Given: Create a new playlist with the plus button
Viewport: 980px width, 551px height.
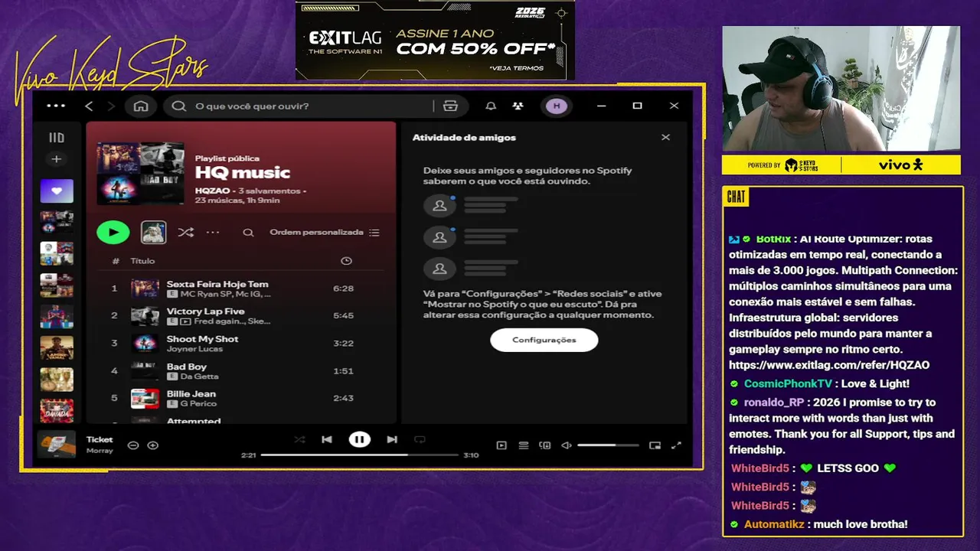Looking at the screenshot, I should [56, 159].
